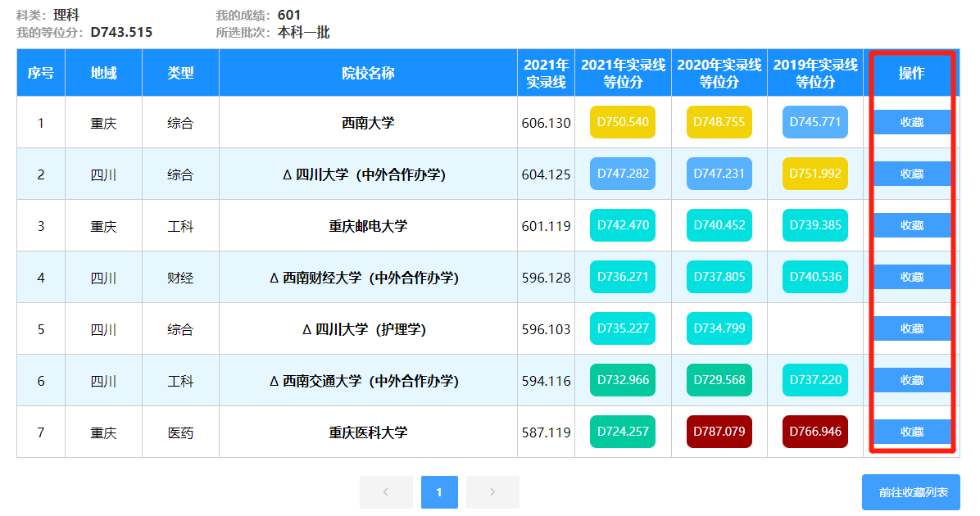Click column header 院校名称
The image size is (980, 516).
click(x=368, y=73)
